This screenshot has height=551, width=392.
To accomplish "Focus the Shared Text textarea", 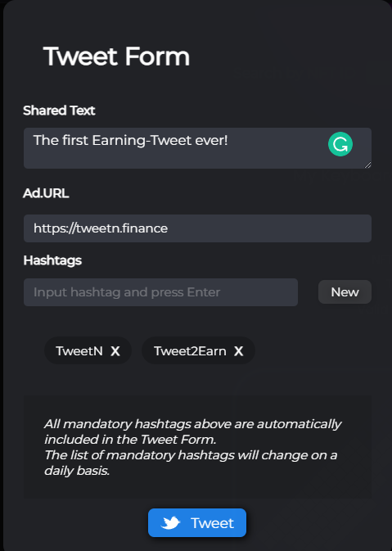I will [197, 148].
